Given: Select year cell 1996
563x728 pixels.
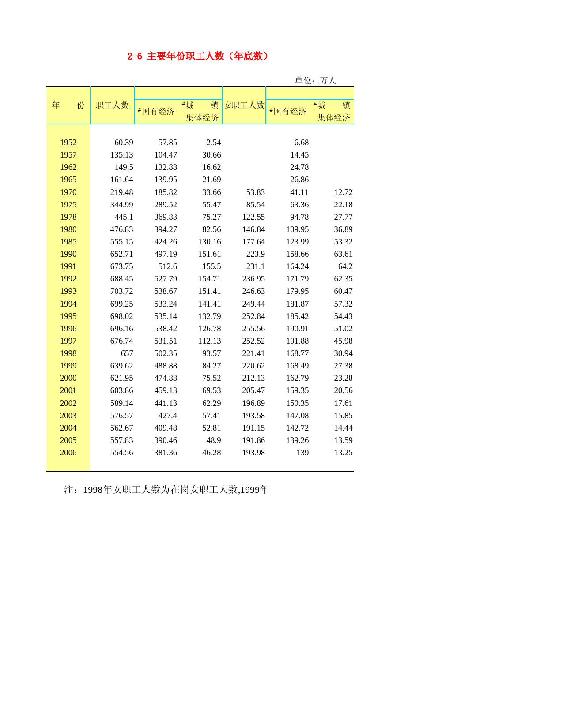Looking at the screenshot, I should coord(68,329).
